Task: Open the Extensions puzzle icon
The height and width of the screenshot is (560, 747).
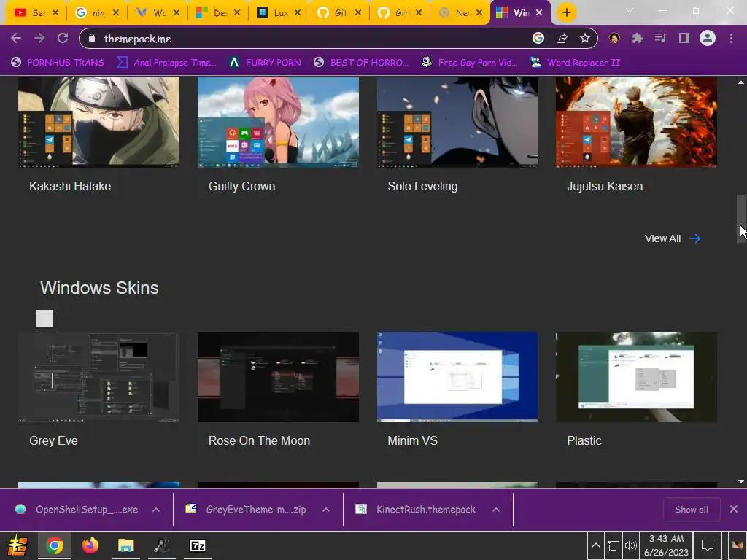Action: pos(638,38)
